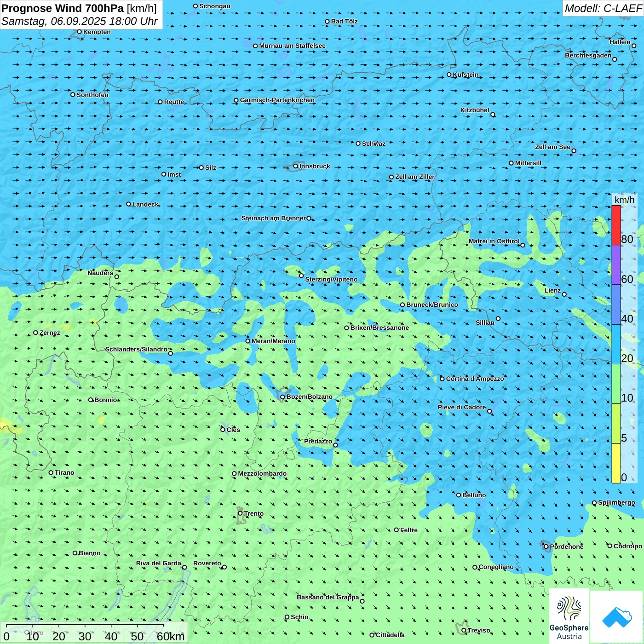Viewport: 644px width, 644px height.
Task: Click the 'Matrei in Osttirol' label
Action: [494, 241]
